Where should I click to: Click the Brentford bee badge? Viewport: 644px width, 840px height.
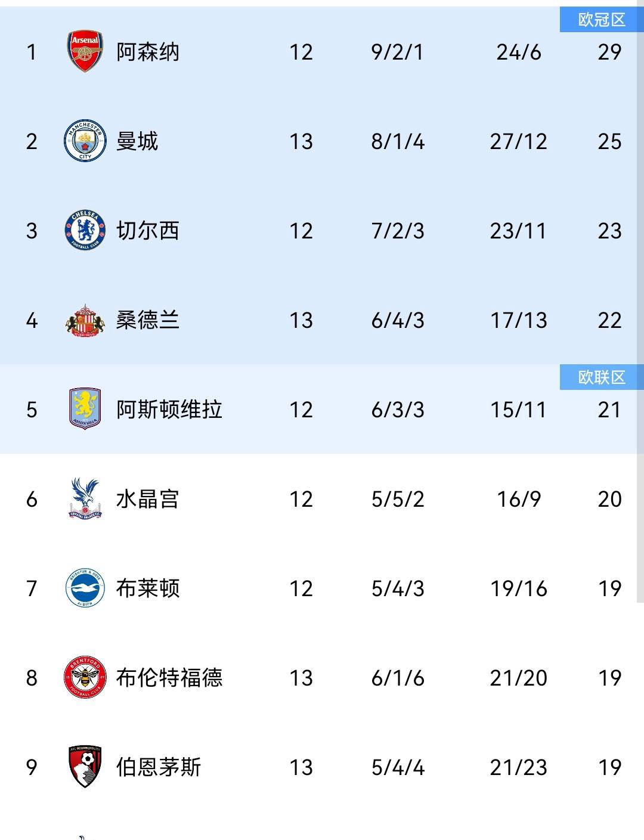[85, 678]
